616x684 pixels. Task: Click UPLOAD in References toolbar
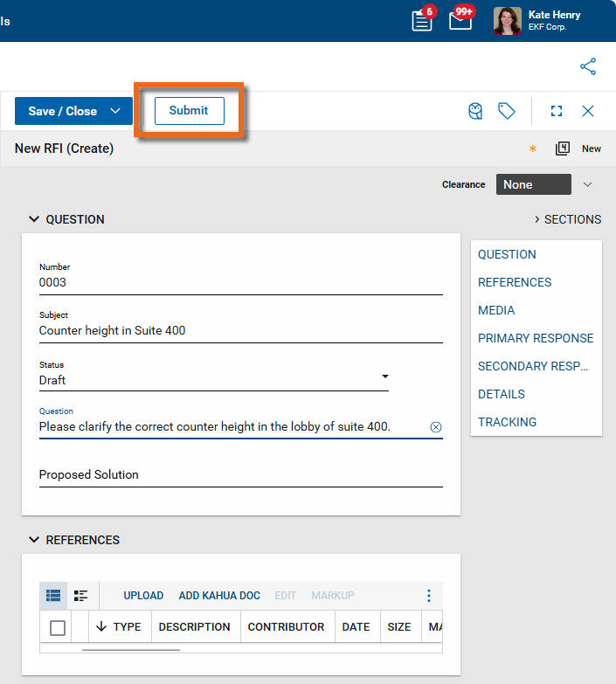[x=143, y=596]
